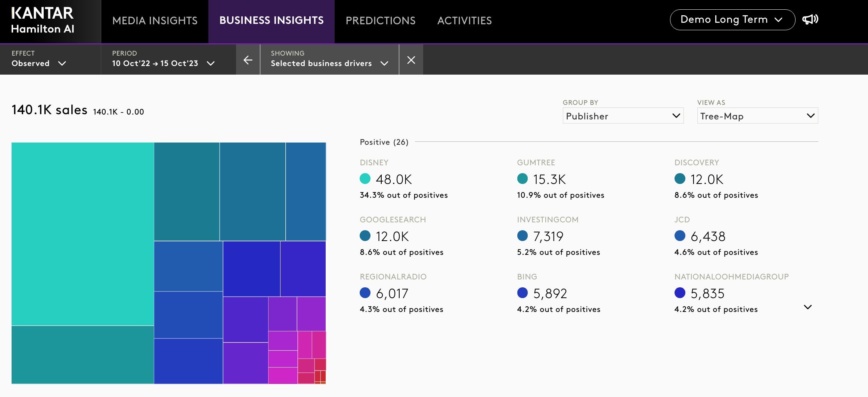The image size is (868, 397).
Task: Expand the Showing selected business drivers dropdown
Action: pyautogui.click(x=329, y=59)
